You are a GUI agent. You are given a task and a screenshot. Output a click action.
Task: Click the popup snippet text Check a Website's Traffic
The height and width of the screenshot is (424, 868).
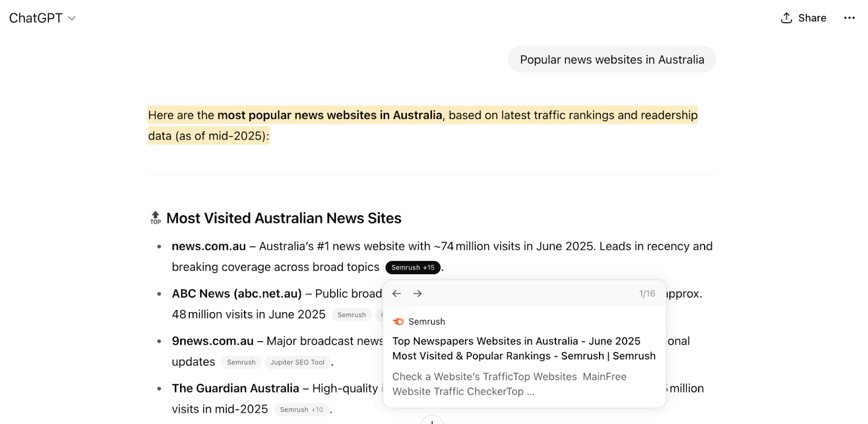[x=509, y=384]
